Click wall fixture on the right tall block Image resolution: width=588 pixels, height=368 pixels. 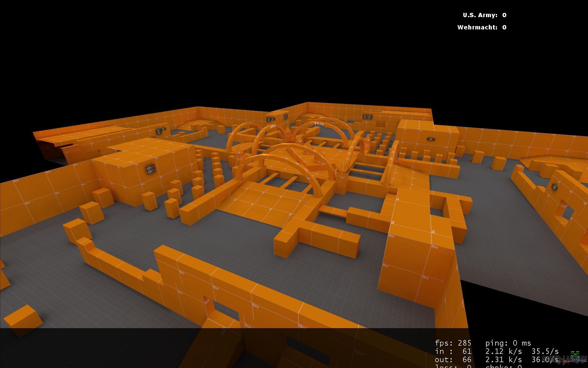[x=431, y=139]
